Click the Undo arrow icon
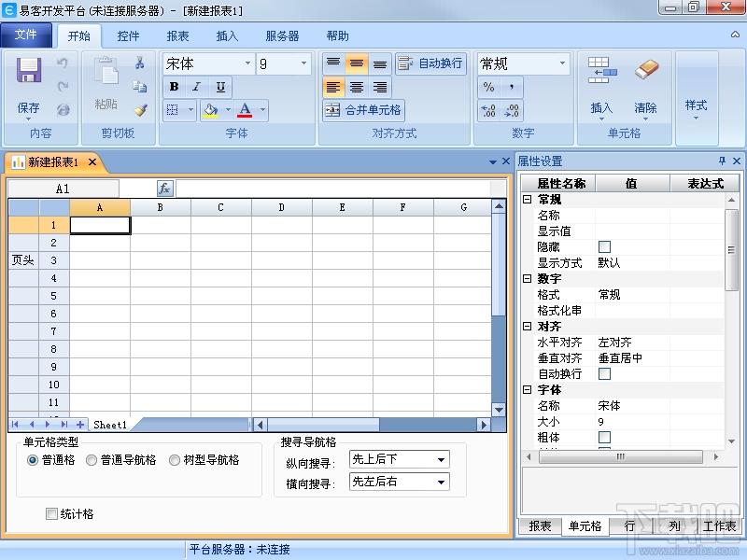This screenshot has width=747, height=560. tap(63, 63)
